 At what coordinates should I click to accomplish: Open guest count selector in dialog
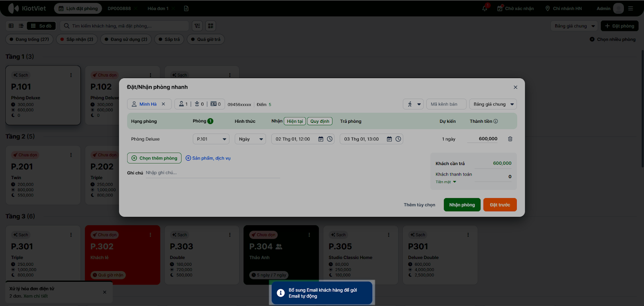(199, 104)
